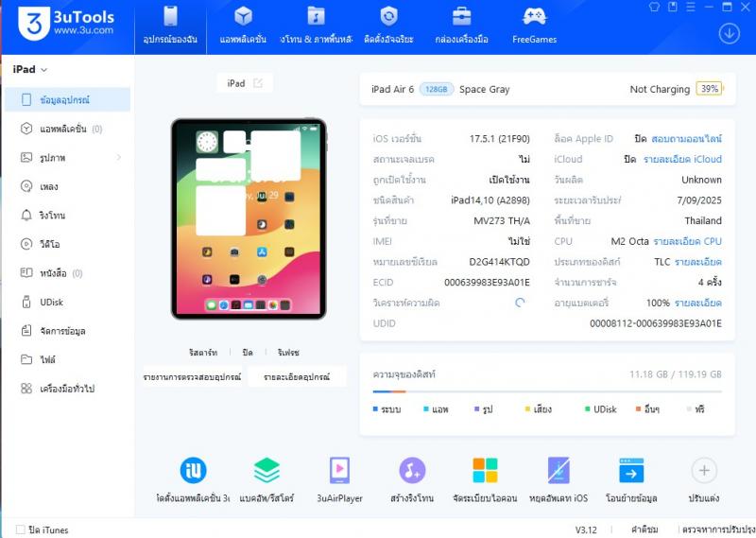This screenshot has height=538, width=756.
Task: Click the iPad screen preview thumbnail
Action: coord(249,218)
